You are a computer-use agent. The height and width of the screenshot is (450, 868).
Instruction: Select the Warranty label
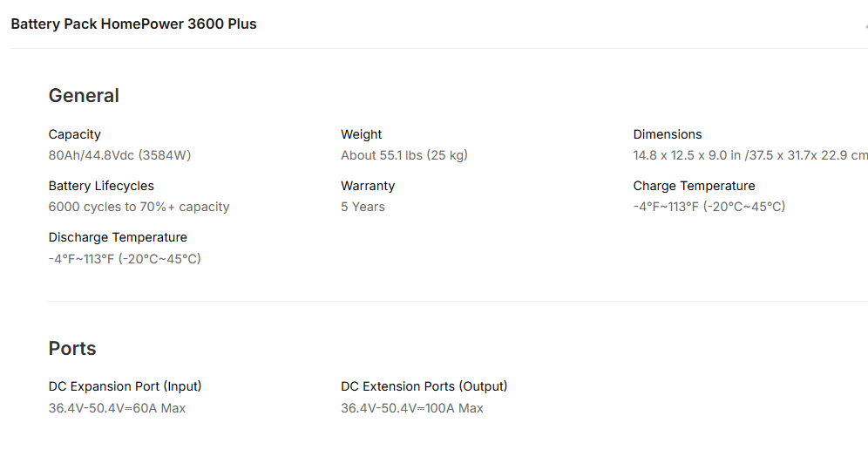click(x=368, y=186)
